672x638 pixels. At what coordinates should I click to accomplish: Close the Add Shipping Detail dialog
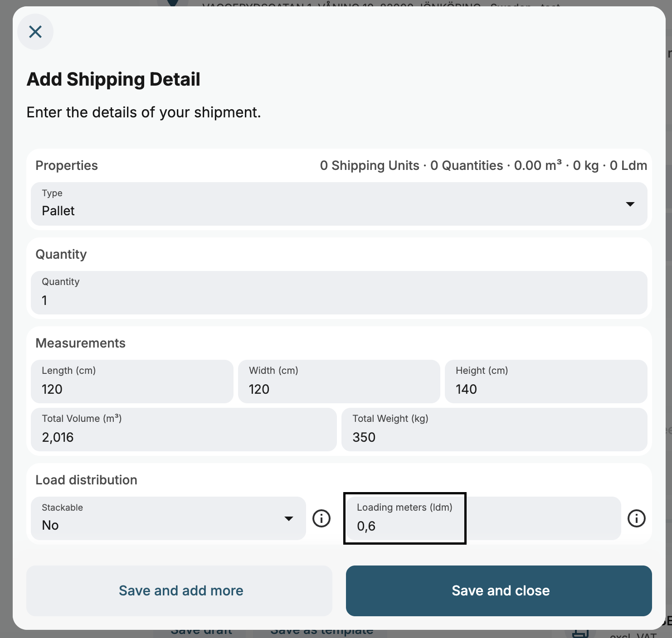(x=35, y=32)
